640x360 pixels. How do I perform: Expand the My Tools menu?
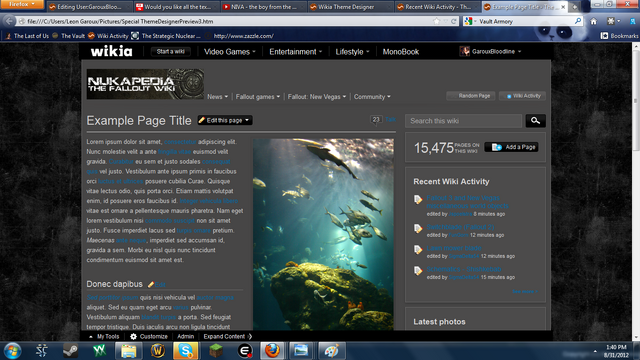coord(104,336)
